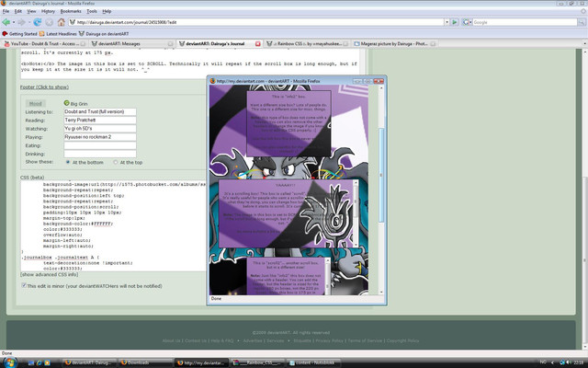Open the address bar history dropdown
This screenshot has width=588, height=368.
tap(447, 22)
